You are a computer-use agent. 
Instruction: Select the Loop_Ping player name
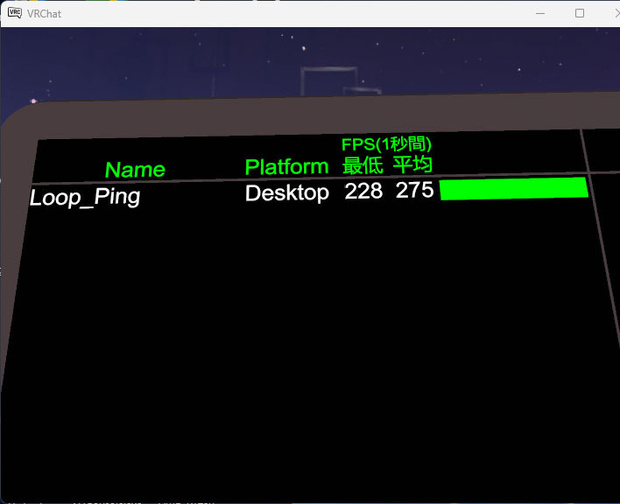click(x=85, y=196)
